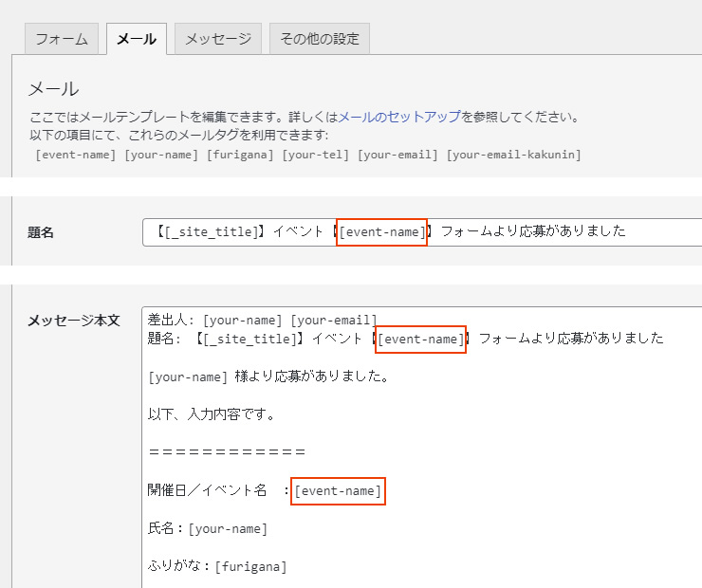Go to the その他の設定 tab
Screen dimensions: 702x588
[319, 39]
